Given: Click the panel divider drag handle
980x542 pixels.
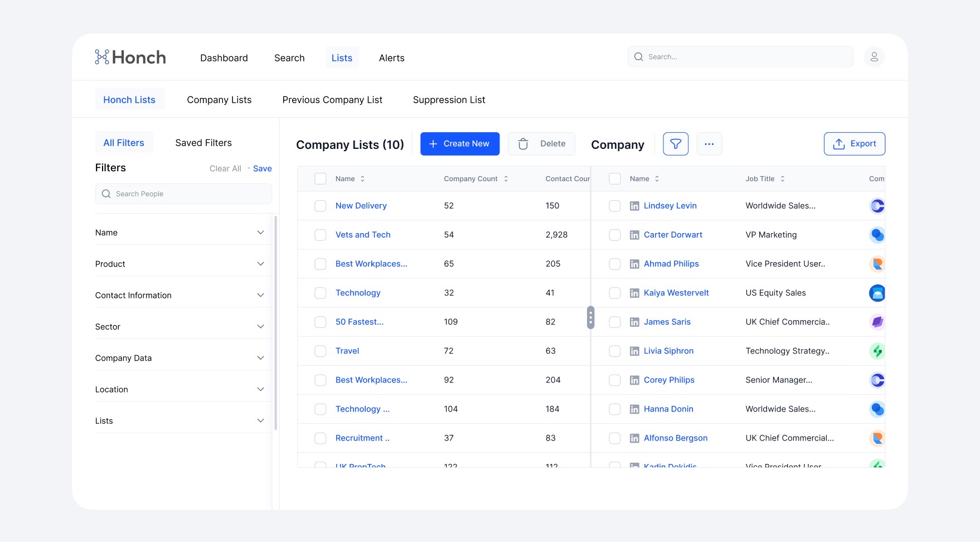Looking at the screenshot, I should pyautogui.click(x=591, y=317).
